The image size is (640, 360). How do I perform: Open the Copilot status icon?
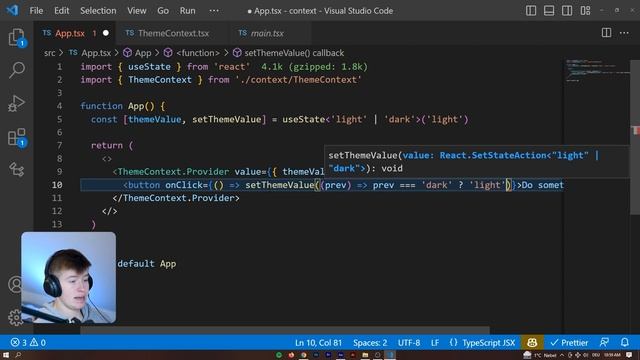click(532, 342)
